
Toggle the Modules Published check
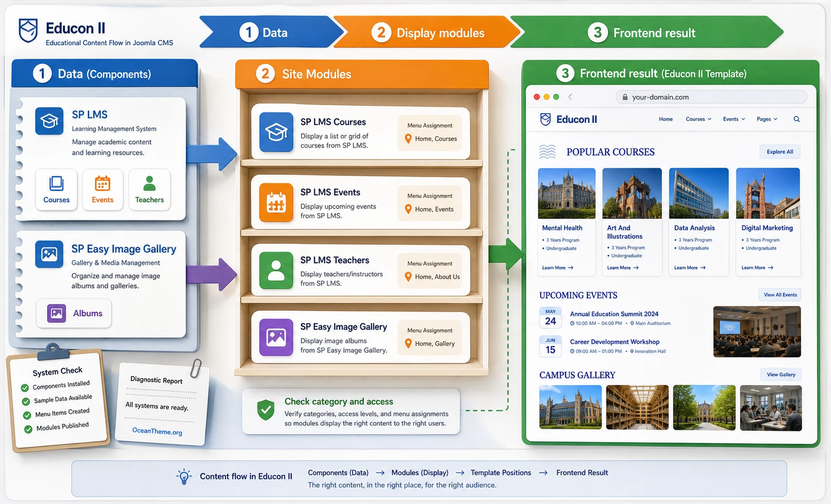pos(28,429)
